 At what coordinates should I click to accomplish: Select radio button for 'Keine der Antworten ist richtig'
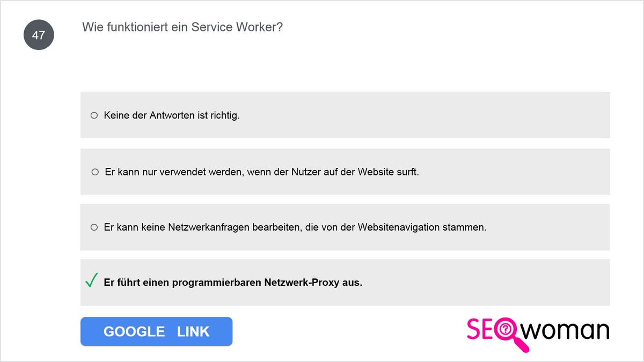point(94,115)
